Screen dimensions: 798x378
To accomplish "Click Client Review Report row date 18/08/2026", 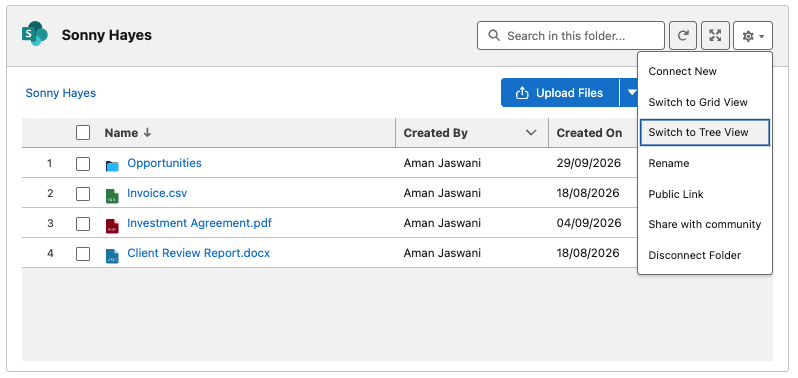I will (x=588, y=253).
